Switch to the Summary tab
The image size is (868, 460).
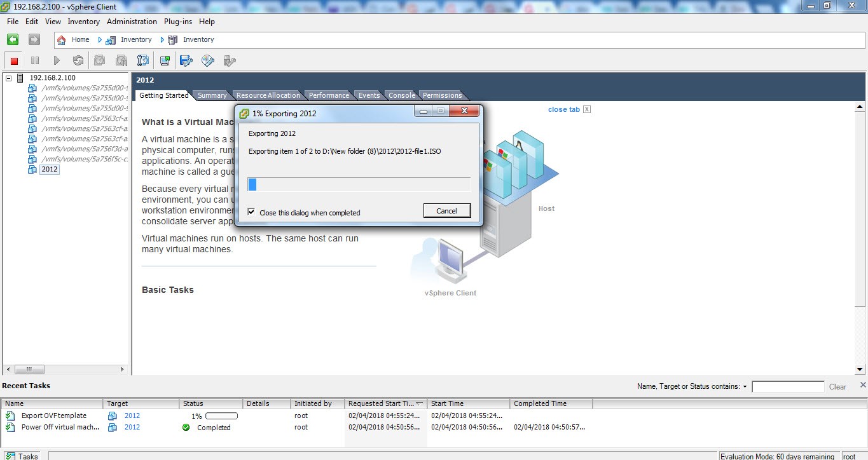tap(212, 95)
